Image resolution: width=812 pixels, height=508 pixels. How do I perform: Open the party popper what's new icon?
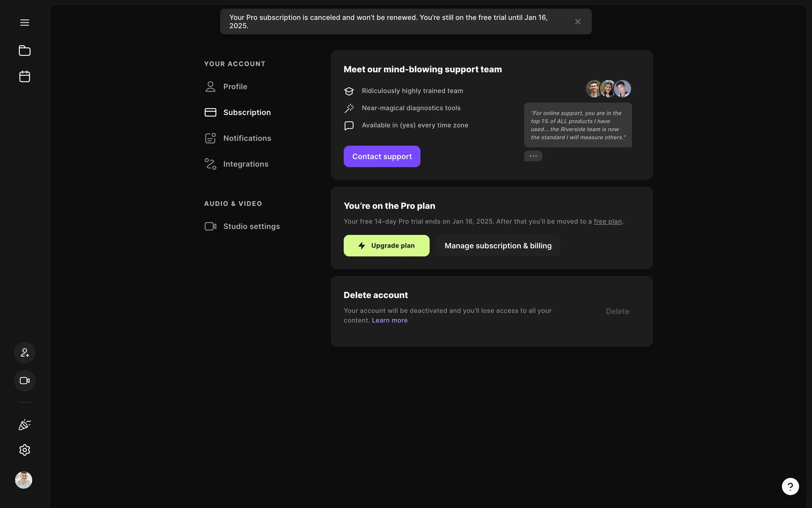coord(25,425)
